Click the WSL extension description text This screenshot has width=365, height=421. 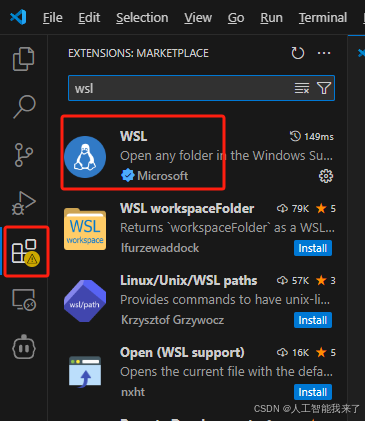point(226,156)
